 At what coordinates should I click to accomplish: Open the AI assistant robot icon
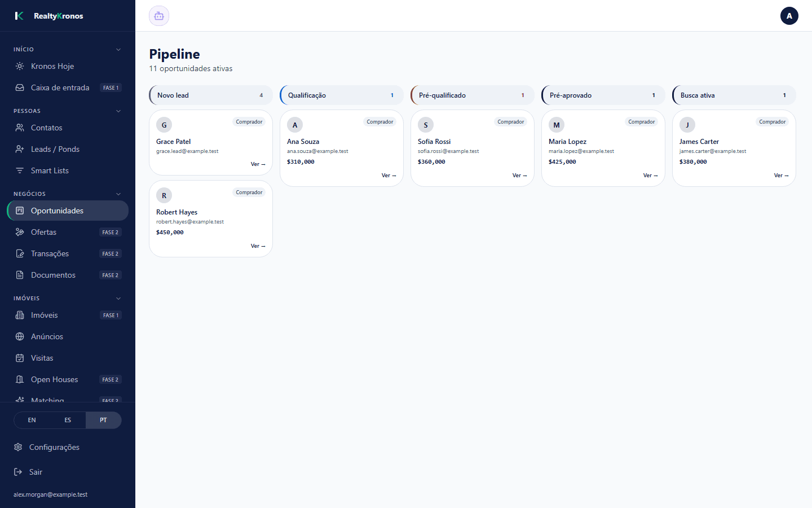(x=159, y=16)
